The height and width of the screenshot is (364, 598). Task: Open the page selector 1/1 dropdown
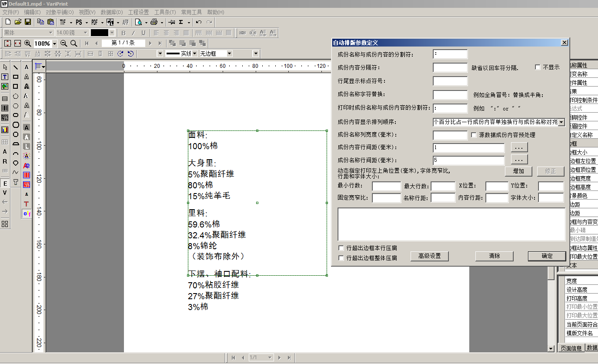coord(270,357)
